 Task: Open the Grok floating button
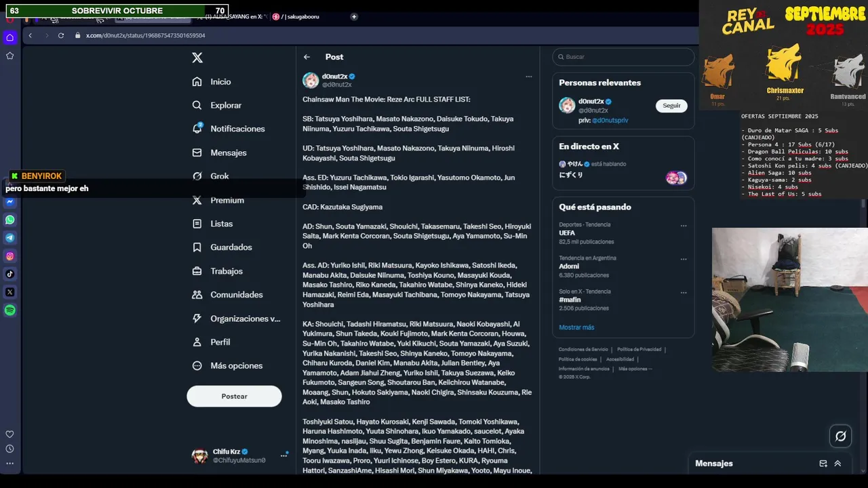841,436
